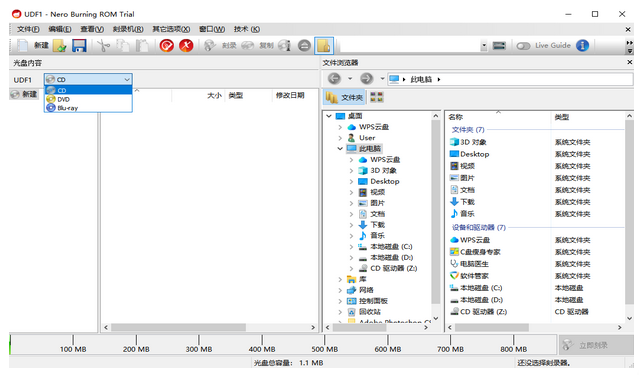639x375 pixels.
Task: Navigate back in file browser
Action: [334, 79]
